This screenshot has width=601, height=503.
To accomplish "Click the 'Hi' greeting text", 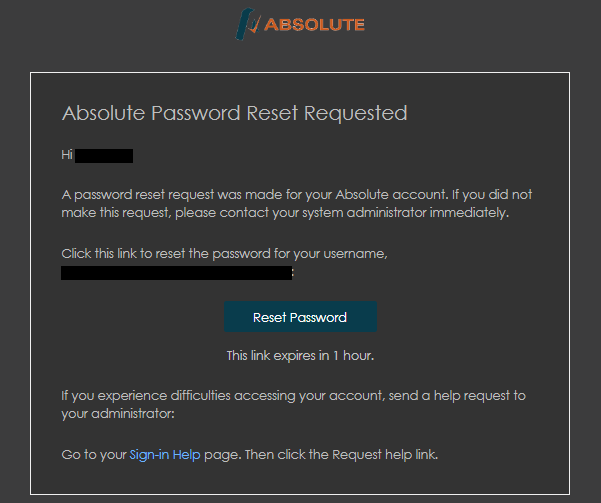I will coord(67,155).
